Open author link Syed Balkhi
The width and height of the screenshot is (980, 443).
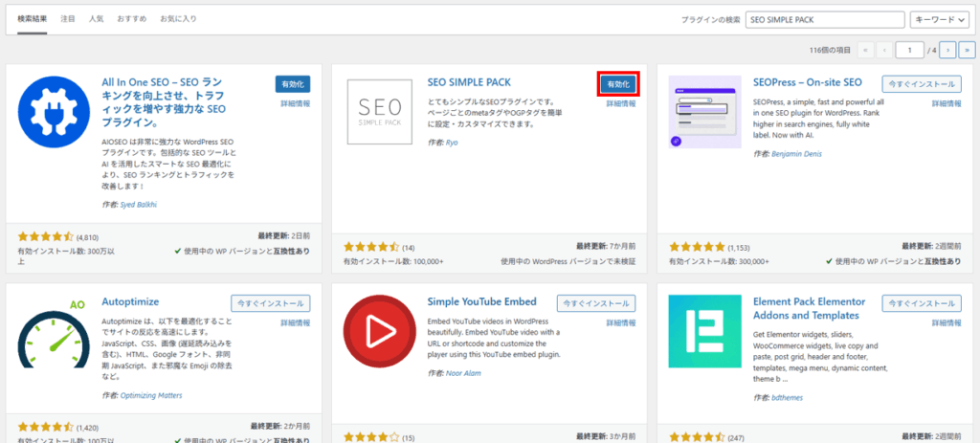pos(138,204)
